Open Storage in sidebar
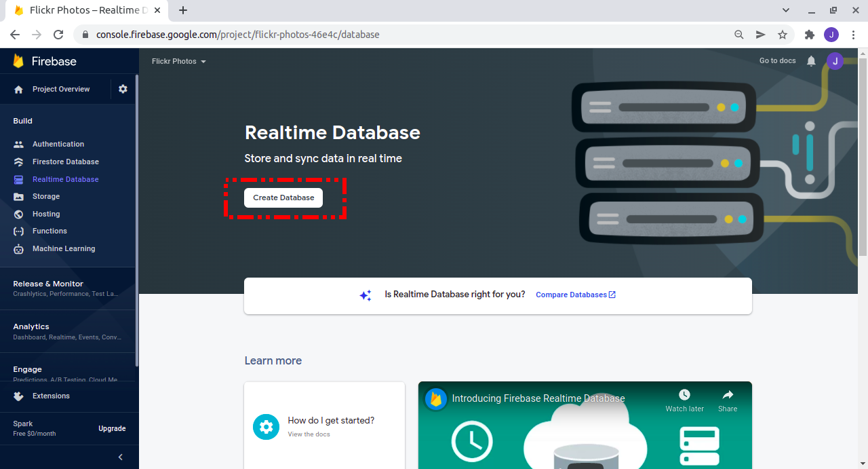Image resolution: width=868 pixels, height=469 pixels. (x=46, y=196)
